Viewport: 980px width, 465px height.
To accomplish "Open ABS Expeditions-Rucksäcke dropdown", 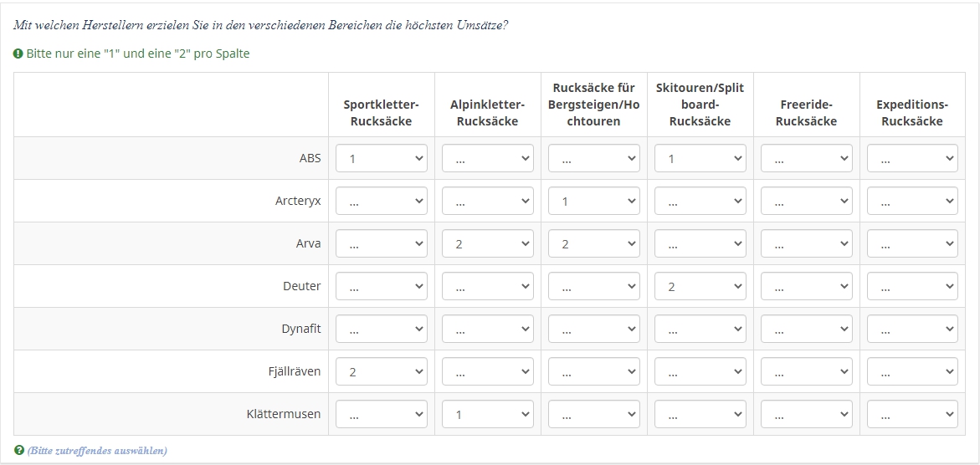I will (x=912, y=158).
